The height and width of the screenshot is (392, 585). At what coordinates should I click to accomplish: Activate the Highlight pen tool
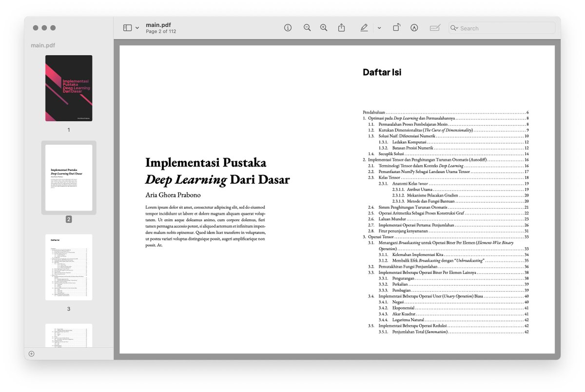364,28
